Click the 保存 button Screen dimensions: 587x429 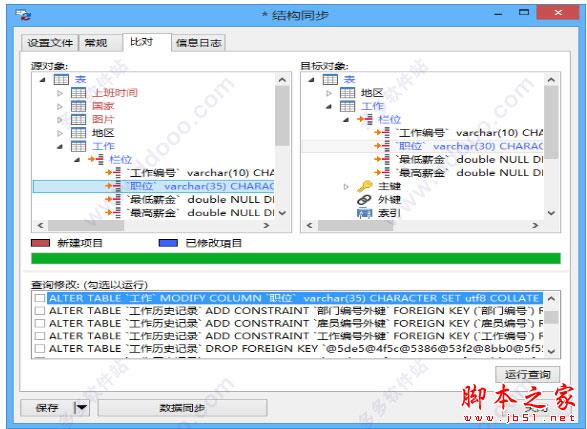[x=47, y=407]
